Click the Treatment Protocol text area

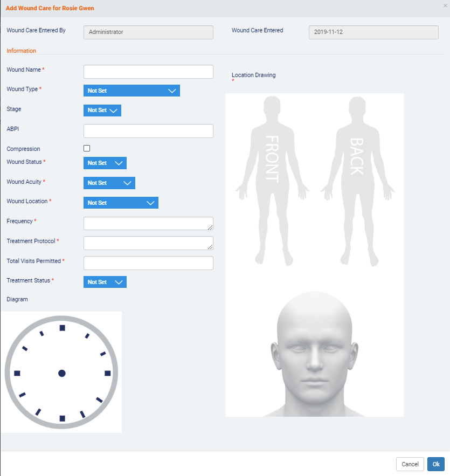[x=148, y=243]
